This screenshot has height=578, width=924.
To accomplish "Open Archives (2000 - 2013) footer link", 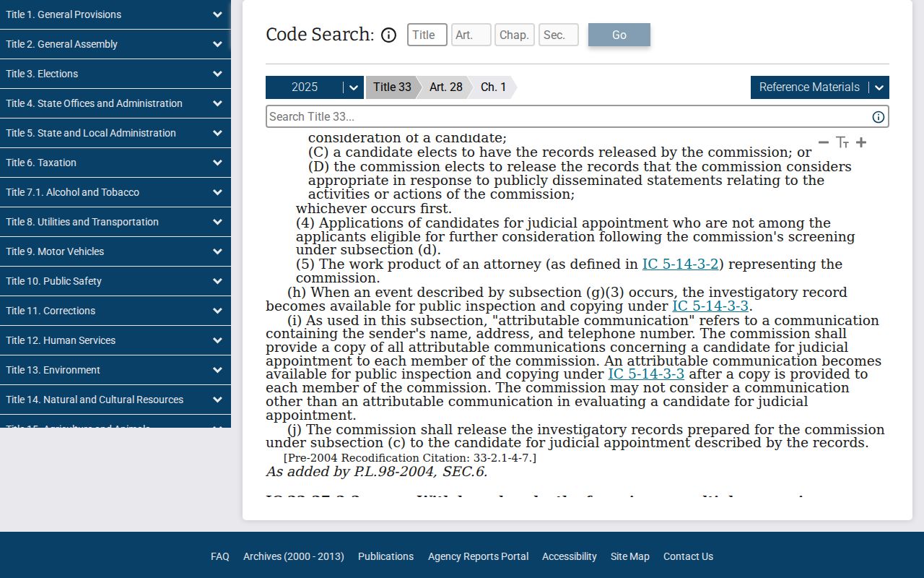I will point(294,556).
